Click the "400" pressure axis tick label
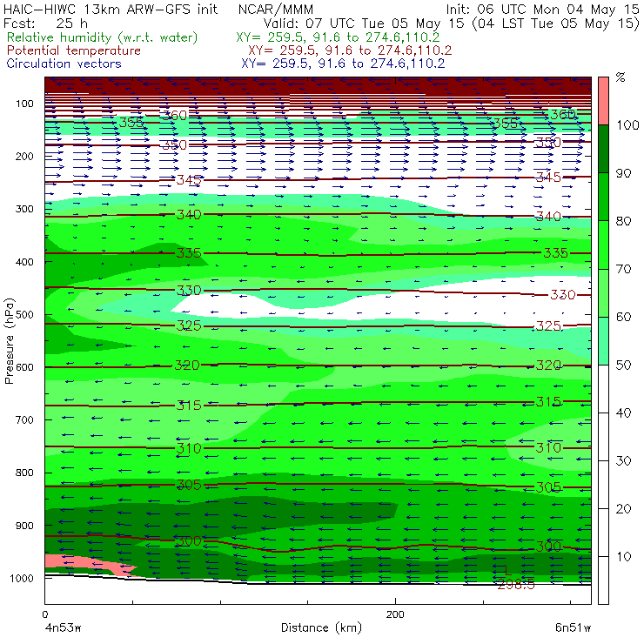Viewport: 644px width, 644px height. [x=24, y=262]
